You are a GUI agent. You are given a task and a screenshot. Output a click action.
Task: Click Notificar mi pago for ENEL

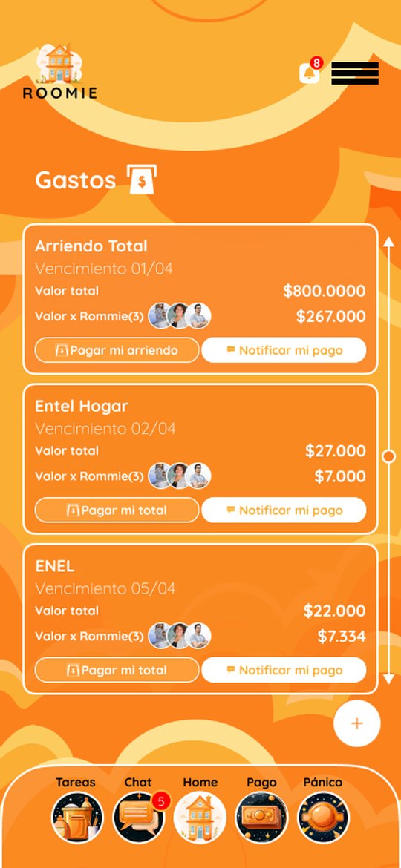tap(284, 670)
